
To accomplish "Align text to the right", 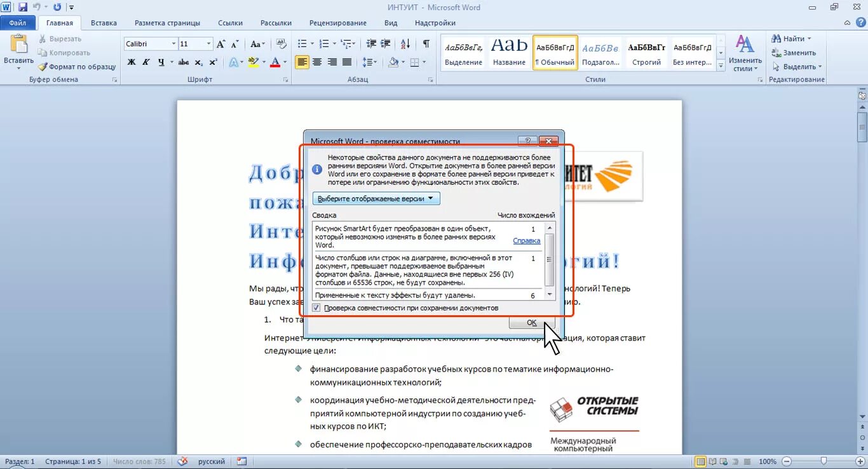I will coord(332,62).
